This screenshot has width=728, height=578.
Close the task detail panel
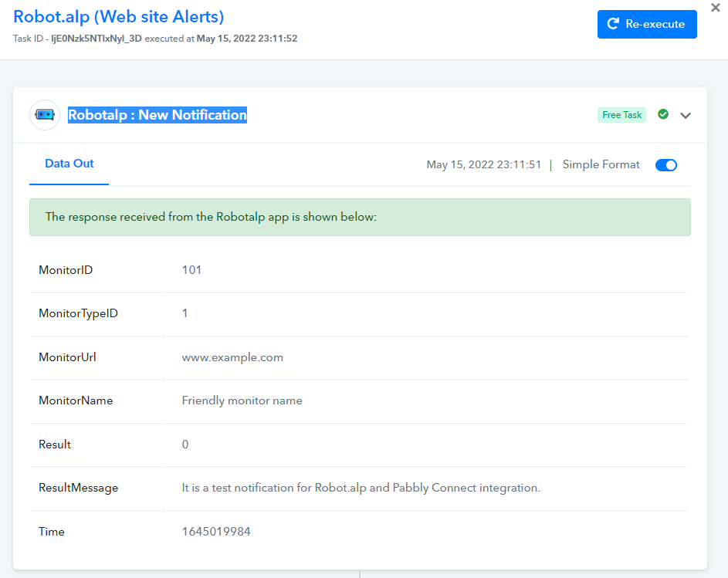(716, 8)
